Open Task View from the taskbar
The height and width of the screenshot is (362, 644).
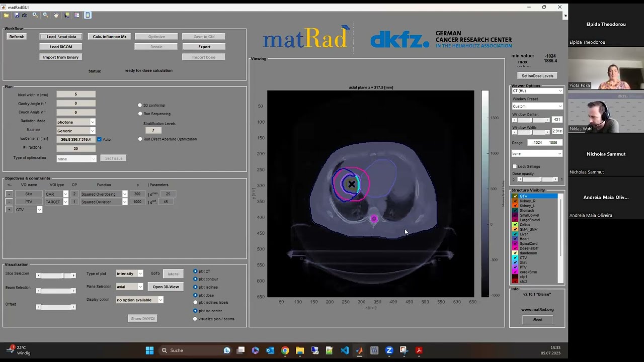pyautogui.click(x=241, y=350)
